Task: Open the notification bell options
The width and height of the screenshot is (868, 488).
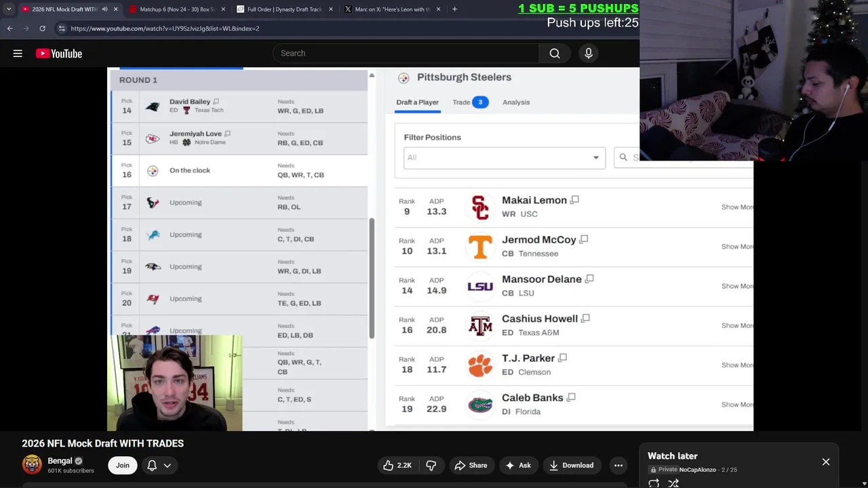Action: [x=159, y=465]
